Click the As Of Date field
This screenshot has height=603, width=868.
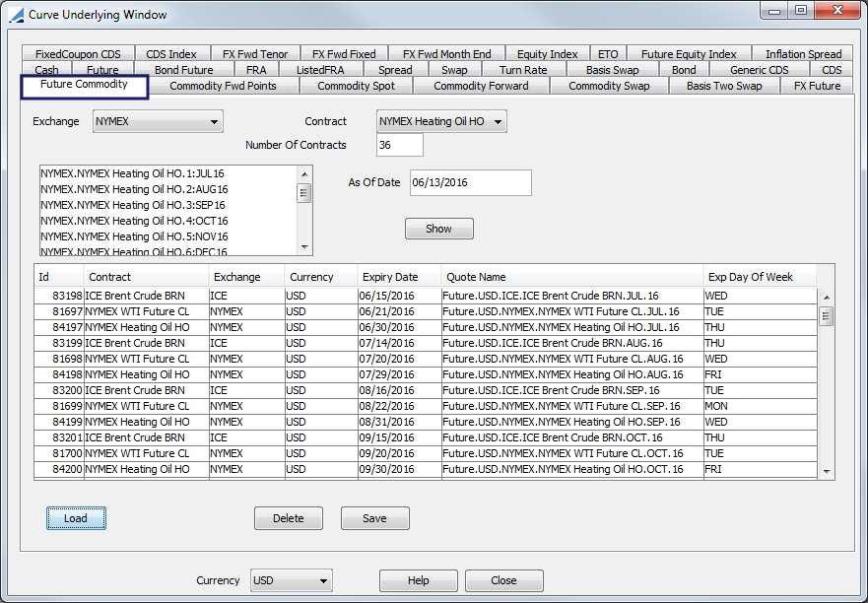point(471,182)
